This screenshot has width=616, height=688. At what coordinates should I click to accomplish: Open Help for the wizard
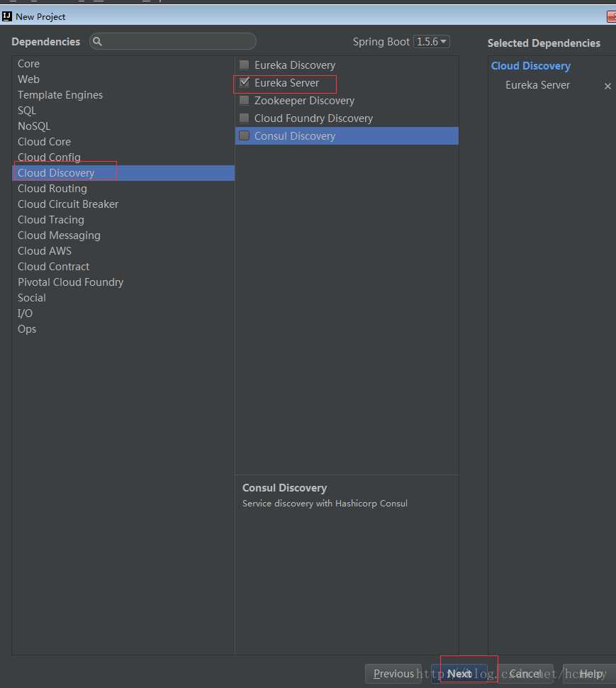pyautogui.click(x=590, y=674)
